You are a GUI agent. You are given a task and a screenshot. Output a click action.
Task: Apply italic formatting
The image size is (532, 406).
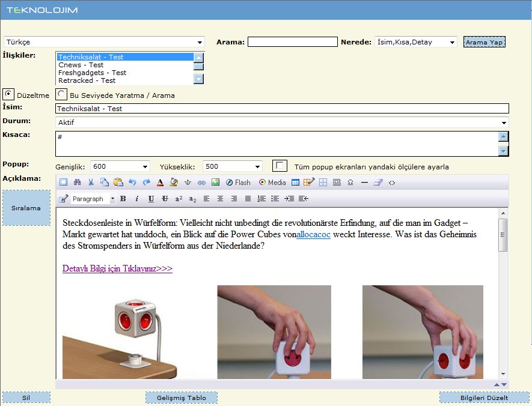click(x=136, y=199)
